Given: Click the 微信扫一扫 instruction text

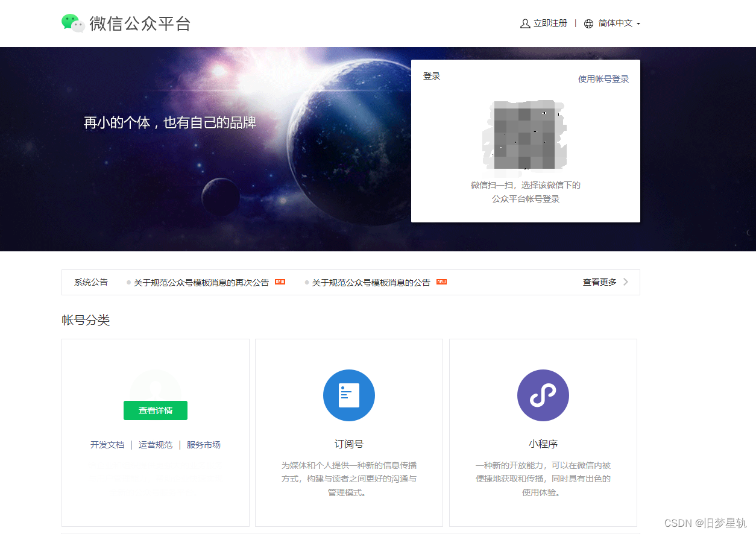Looking at the screenshot, I should point(526,192).
